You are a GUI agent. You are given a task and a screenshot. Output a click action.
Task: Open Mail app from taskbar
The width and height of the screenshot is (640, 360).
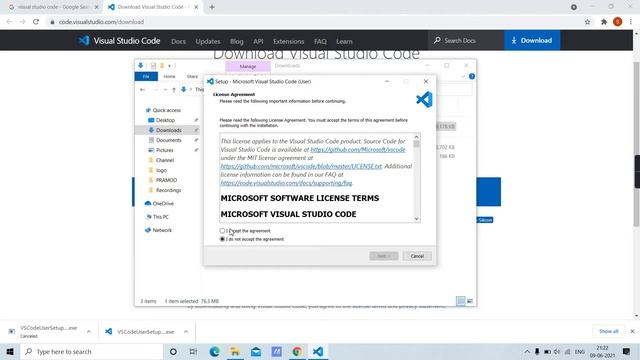coord(256,351)
